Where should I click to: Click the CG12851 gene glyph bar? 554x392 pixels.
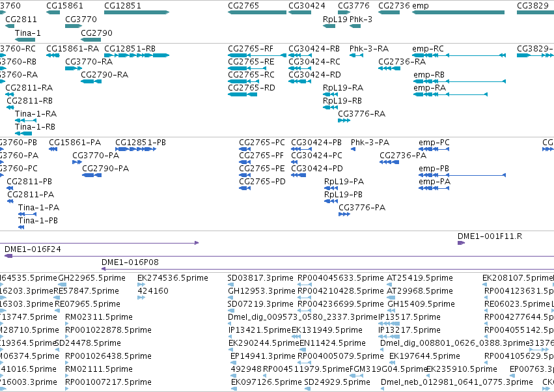click(137, 12)
